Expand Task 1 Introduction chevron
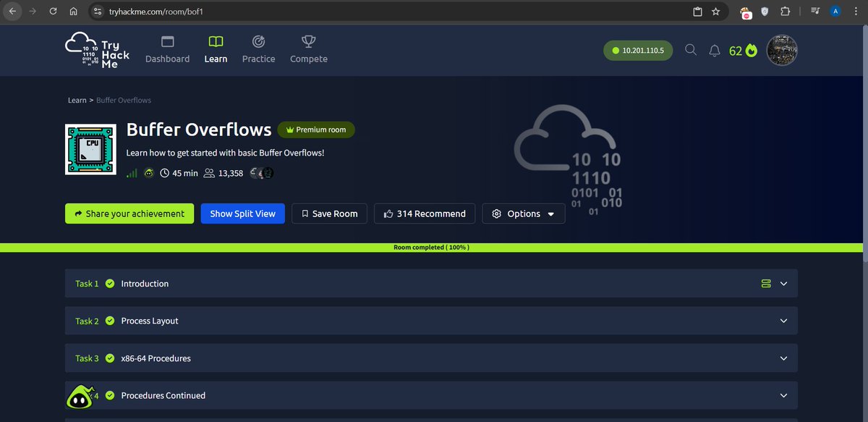This screenshot has height=422, width=868. 783,284
